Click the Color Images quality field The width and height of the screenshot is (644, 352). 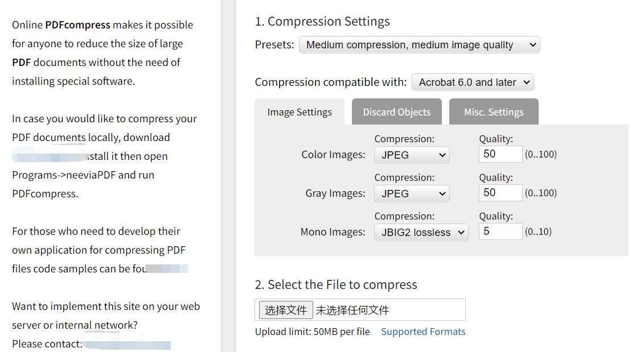(501, 154)
